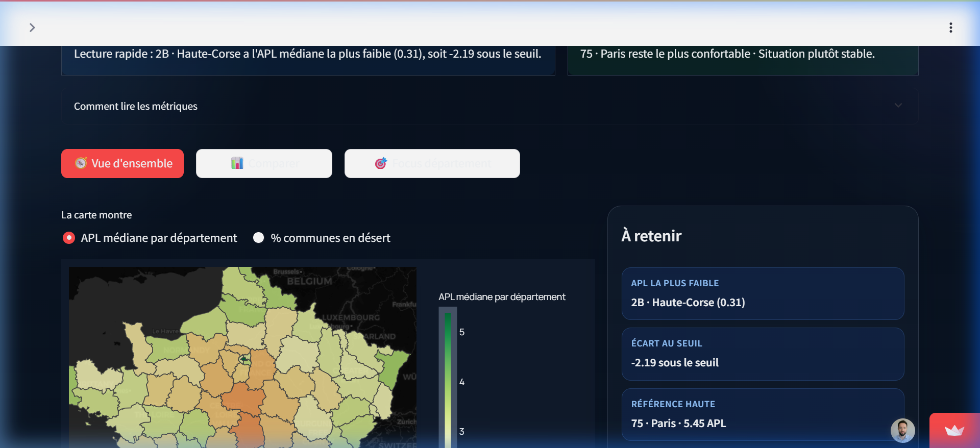The width and height of the screenshot is (980, 448).
Task: Open the Streamlit crown badge
Action: point(954,431)
